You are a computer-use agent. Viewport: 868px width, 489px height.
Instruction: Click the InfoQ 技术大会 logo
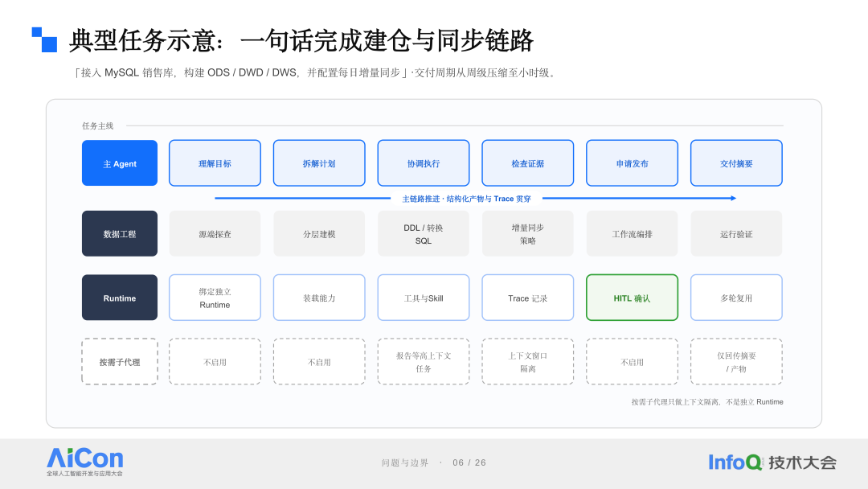coord(772,462)
